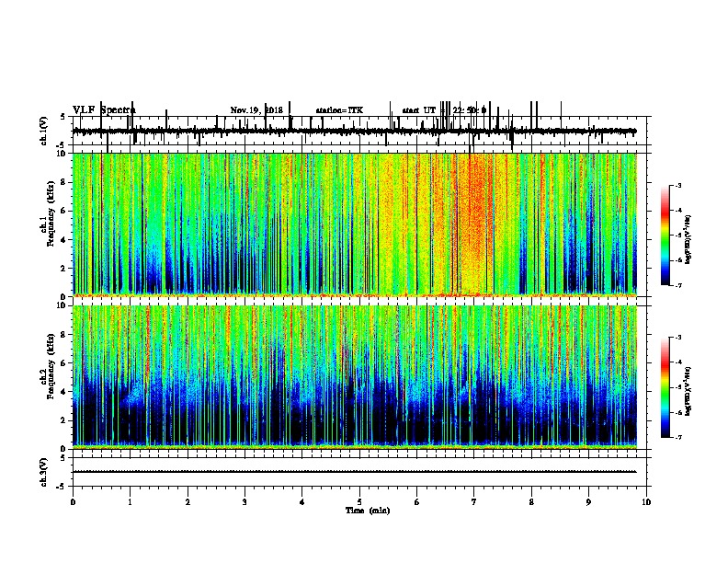Click time axis tick label '5'

tap(359, 502)
